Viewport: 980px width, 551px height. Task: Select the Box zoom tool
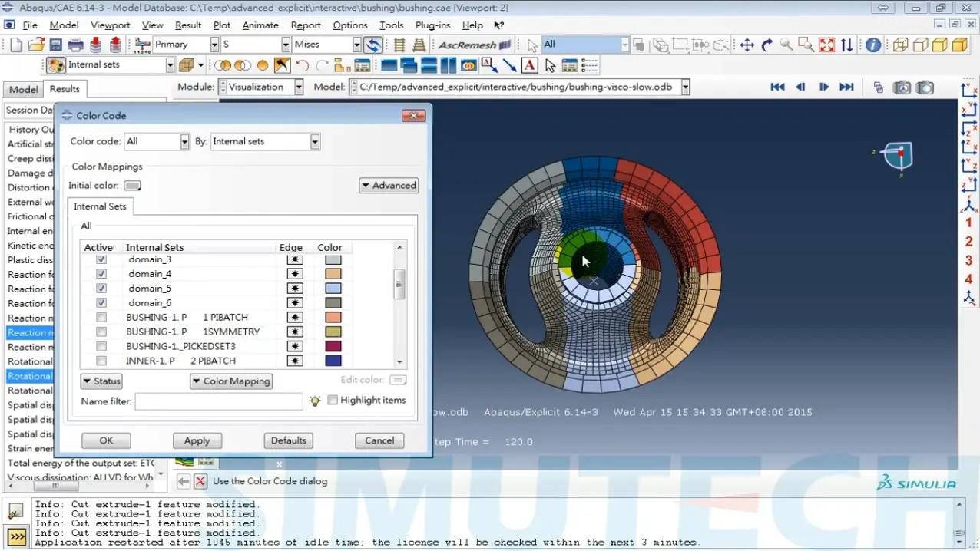(x=806, y=45)
